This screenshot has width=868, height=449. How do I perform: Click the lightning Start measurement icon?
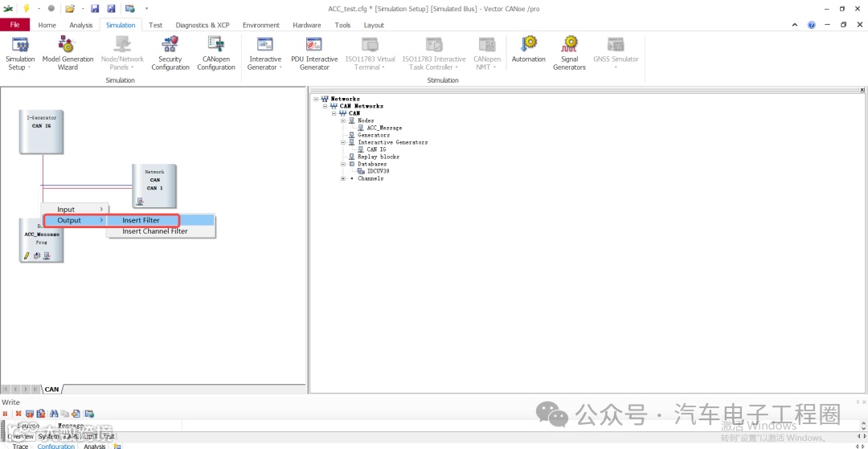click(26, 8)
